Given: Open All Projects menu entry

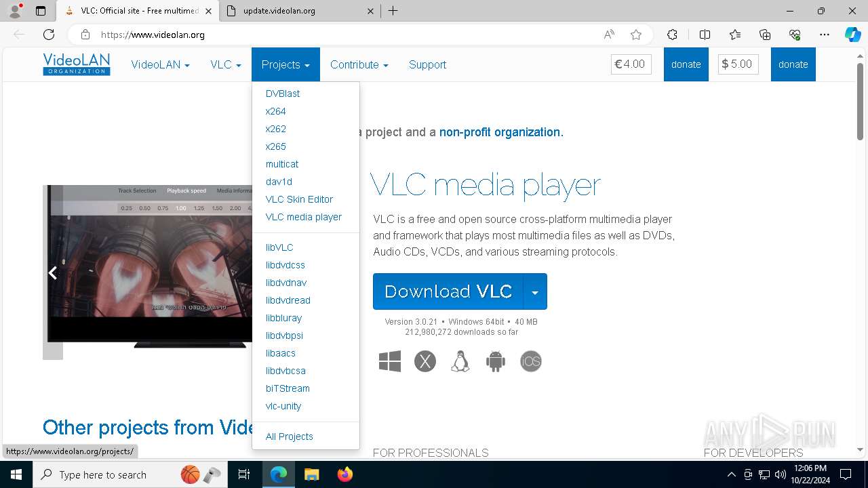Looking at the screenshot, I should [x=290, y=436].
